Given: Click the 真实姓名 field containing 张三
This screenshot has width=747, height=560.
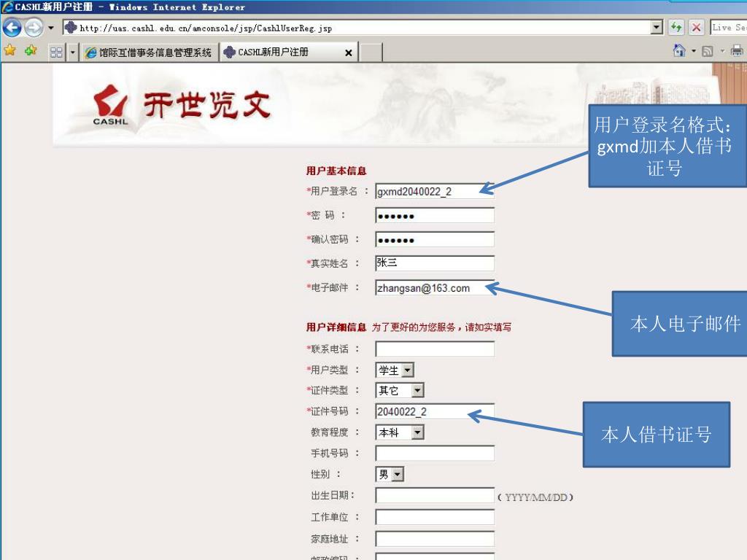Looking at the screenshot, I should click(x=435, y=262).
